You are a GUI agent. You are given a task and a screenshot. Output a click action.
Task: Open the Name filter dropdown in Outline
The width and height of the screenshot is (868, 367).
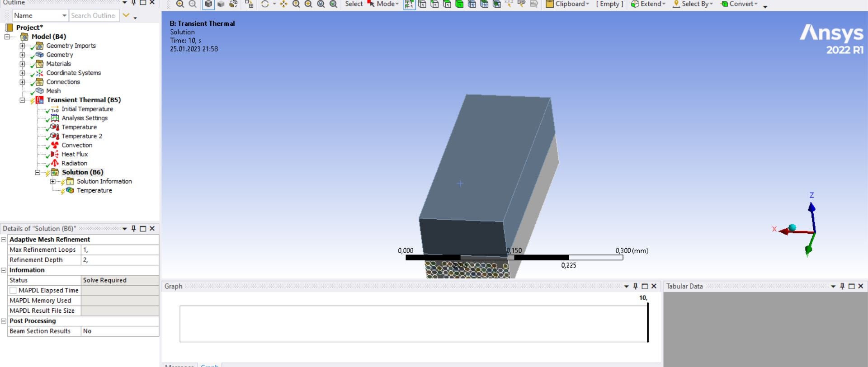point(64,15)
